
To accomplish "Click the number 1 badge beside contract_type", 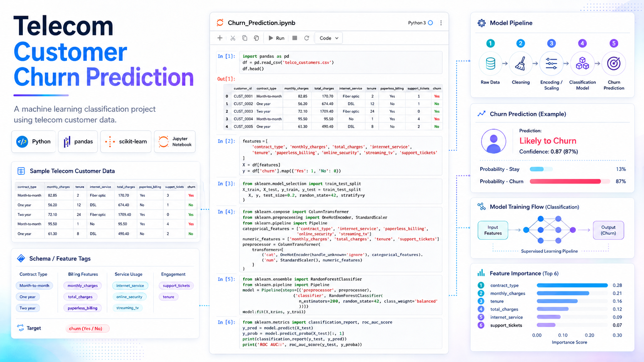I will coord(481,285).
